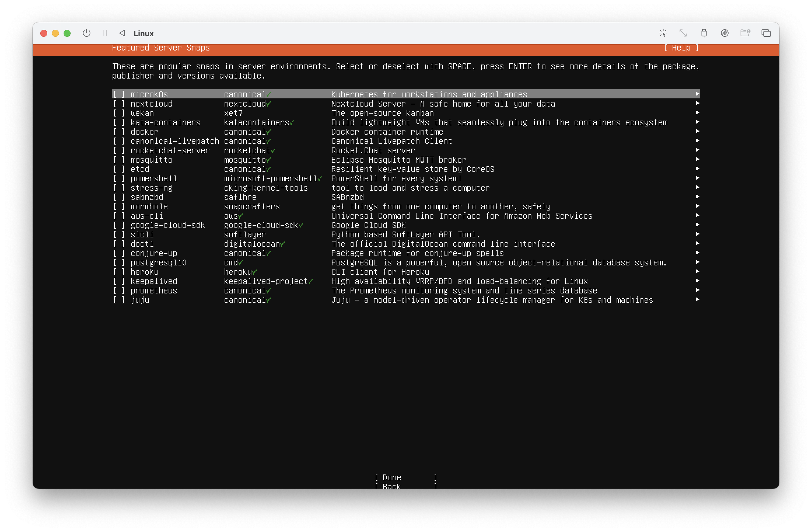The height and width of the screenshot is (532, 812).
Task: Select the postgresql10 snap entry
Action: [x=158, y=262]
